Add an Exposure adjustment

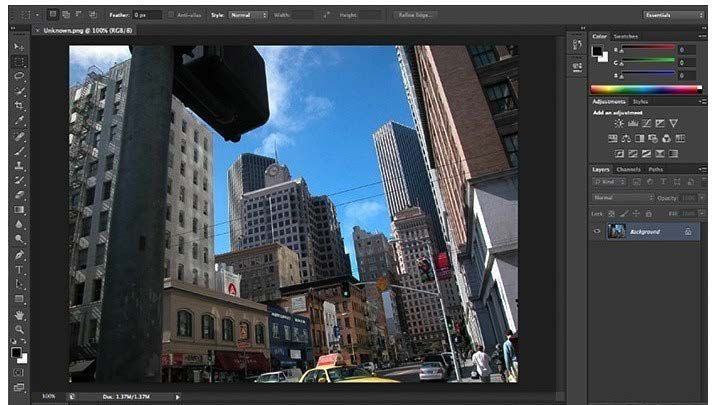[x=660, y=123]
